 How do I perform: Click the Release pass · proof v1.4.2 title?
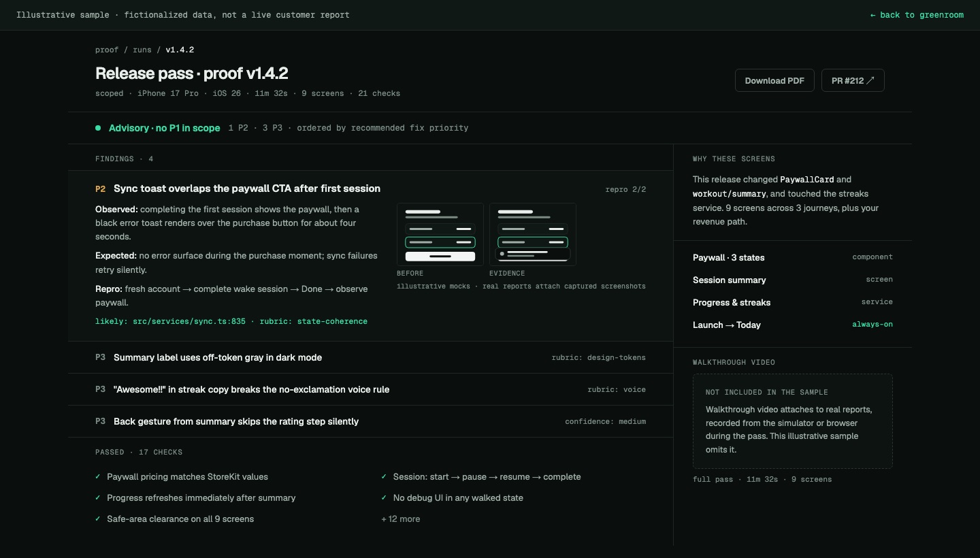(x=192, y=73)
